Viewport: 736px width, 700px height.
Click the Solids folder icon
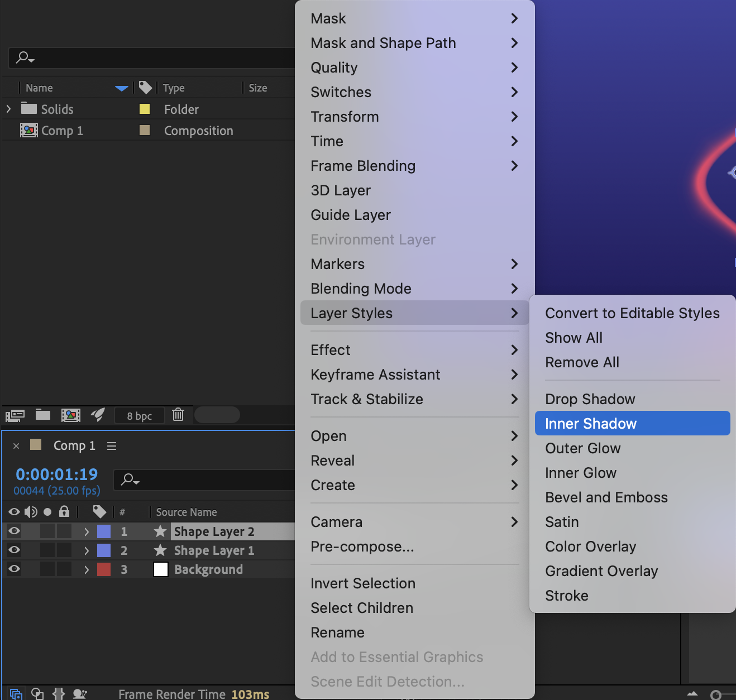29,108
